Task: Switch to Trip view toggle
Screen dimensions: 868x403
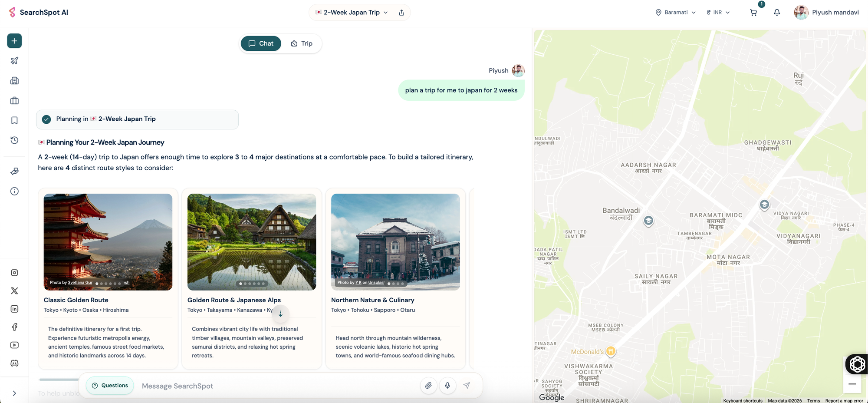Action: tap(302, 43)
